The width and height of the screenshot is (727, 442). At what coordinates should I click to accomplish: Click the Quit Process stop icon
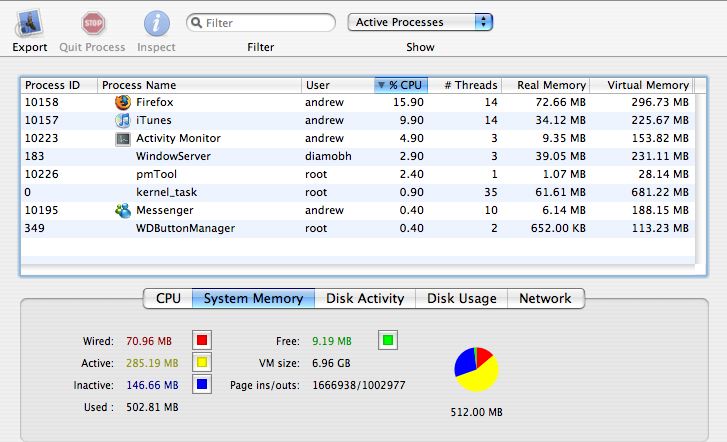(x=93, y=23)
